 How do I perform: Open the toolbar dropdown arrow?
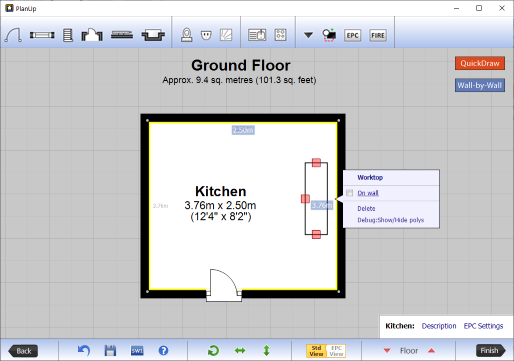pos(308,35)
